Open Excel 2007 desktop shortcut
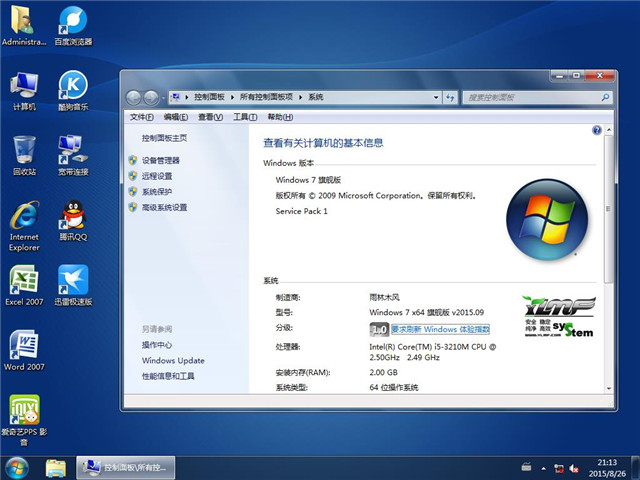This screenshot has height=480, width=640. pyautogui.click(x=24, y=285)
